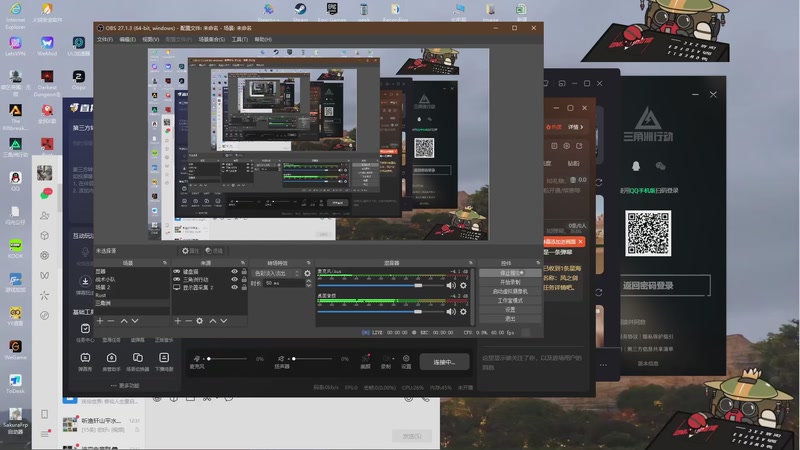The image size is (800, 450).
Task: Click 开始录制 button in OBS controls
Action: (510, 282)
